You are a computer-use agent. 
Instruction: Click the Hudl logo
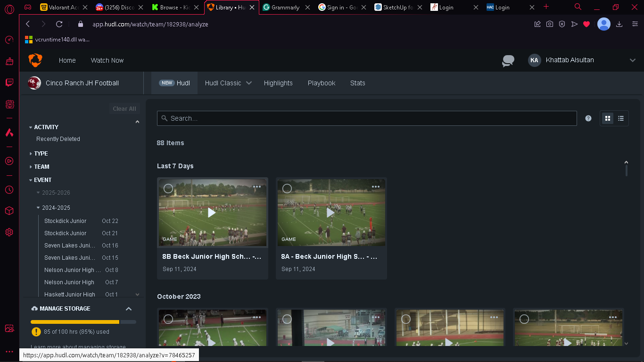(x=35, y=60)
